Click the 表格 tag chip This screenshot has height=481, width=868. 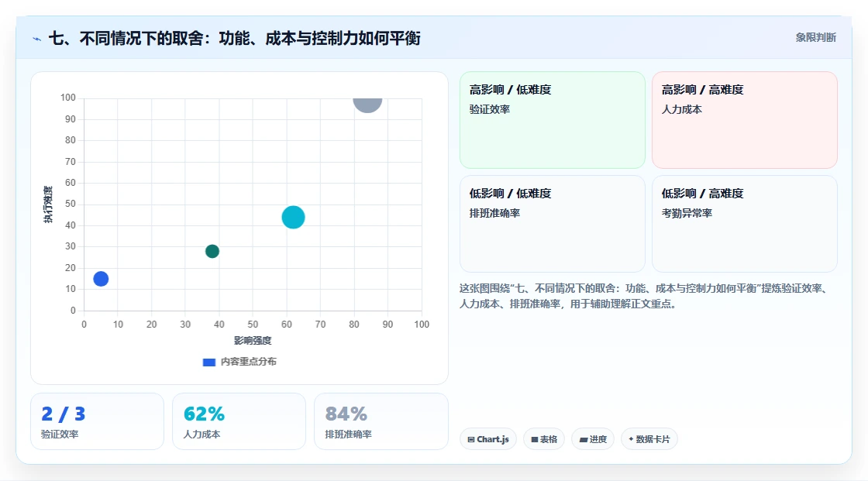tap(544, 439)
